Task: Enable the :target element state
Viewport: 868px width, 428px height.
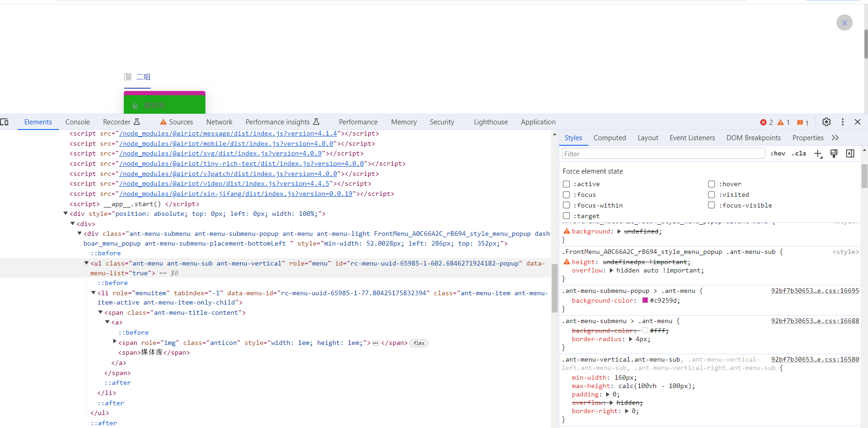Action: point(566,216)
